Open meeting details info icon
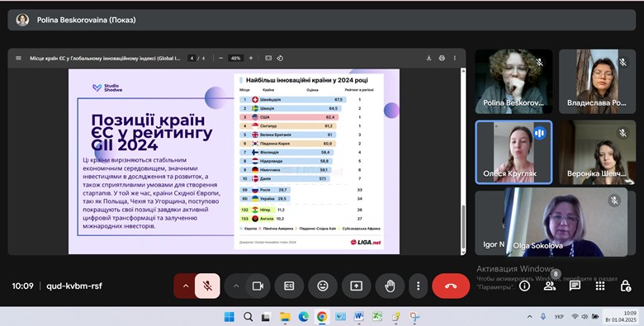Image resolution: width=644 pixels, height=326 pixels. pos(524,286)
